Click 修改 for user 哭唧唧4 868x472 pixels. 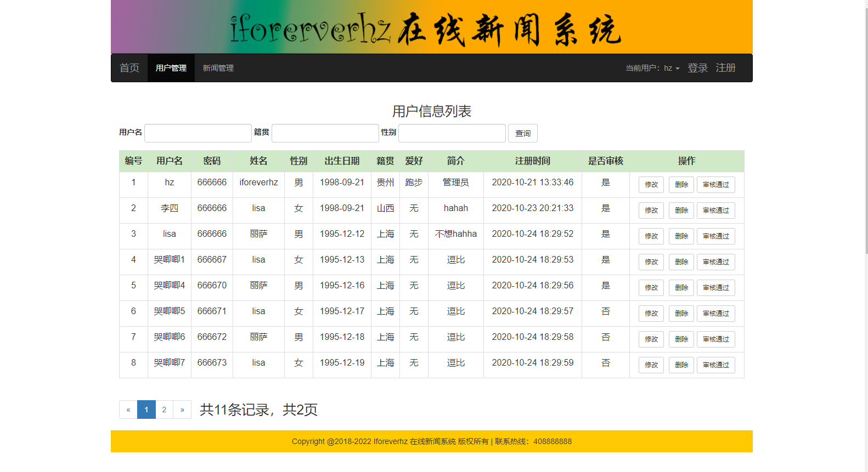[651, 288]
